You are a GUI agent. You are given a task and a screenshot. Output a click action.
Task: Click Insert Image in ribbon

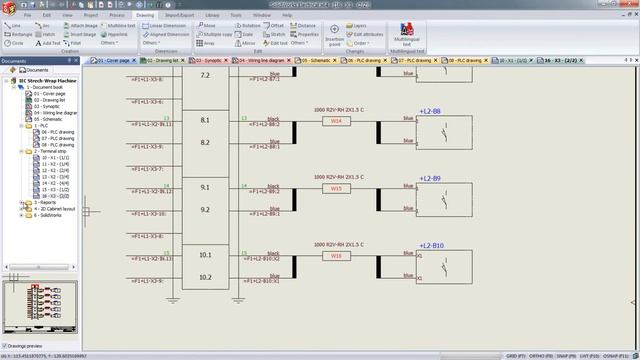[79, 34]
